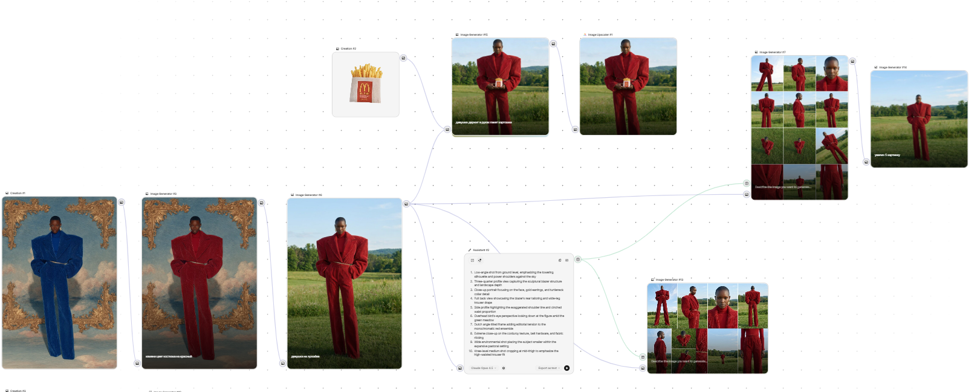Select the McDonald's fries image node

coord(366,84)
